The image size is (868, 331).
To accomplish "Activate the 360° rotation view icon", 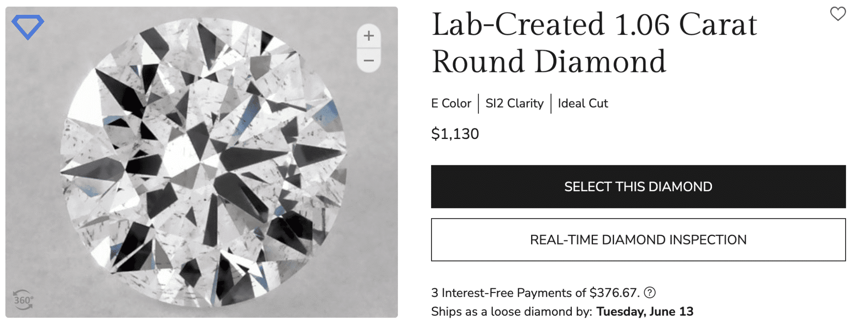I will coord(23,300).
